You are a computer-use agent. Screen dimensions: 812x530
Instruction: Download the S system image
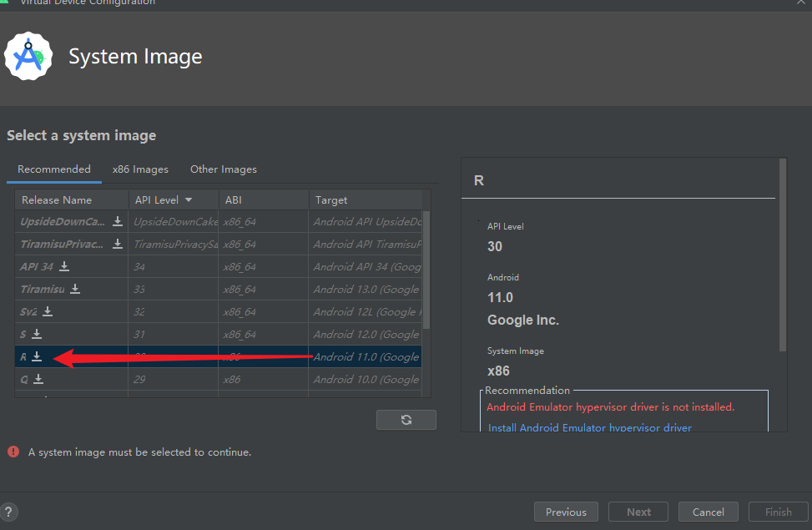35,334
